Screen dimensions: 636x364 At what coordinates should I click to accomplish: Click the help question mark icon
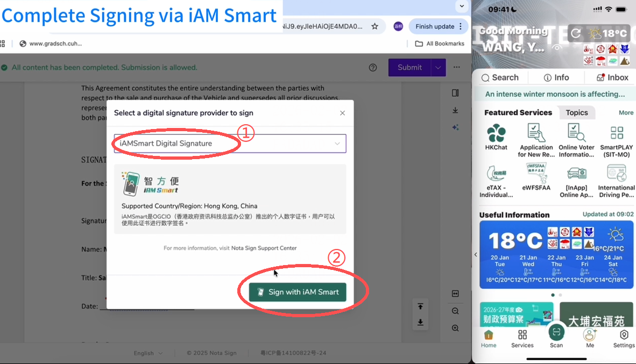(373, 67)
